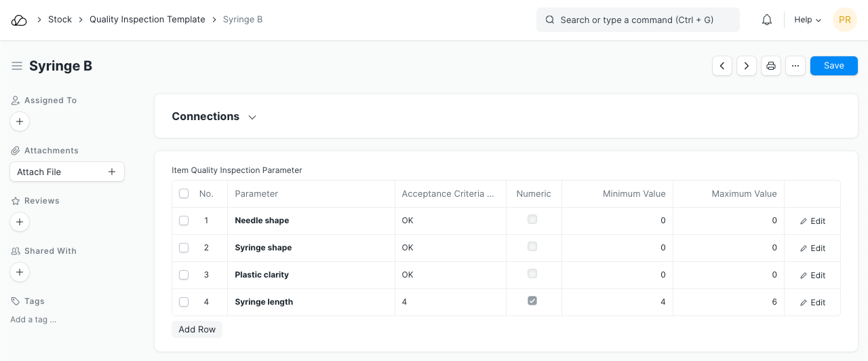Click the cloud home logo icon
Screen dimensions: 868x361
pyautogui.click(x=19, y=20)
